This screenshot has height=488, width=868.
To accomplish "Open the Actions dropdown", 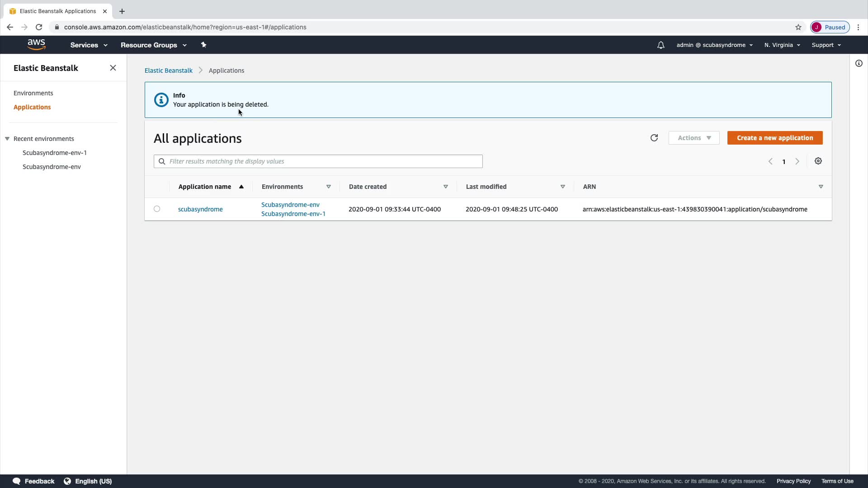I will [693, 138].
